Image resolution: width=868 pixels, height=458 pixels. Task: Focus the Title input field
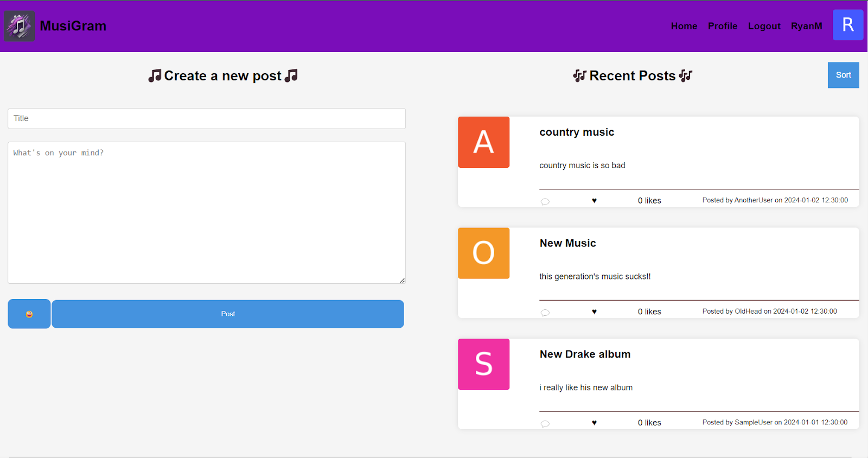point(207,118)
